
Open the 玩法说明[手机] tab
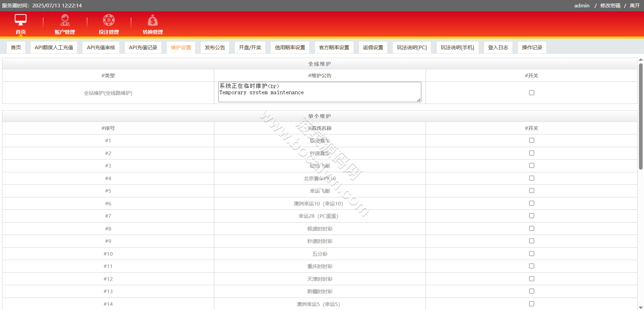point(458,48)
